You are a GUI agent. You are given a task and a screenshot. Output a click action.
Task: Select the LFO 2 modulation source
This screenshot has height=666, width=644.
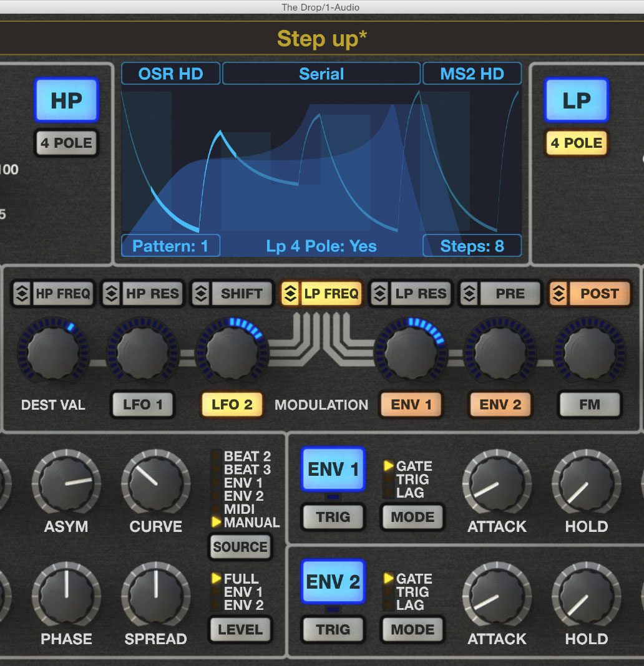point(232,404)
